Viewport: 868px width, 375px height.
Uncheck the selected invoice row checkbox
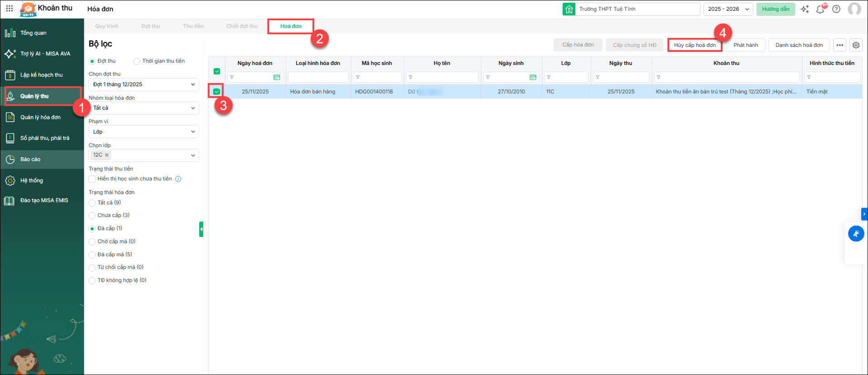[x=217, y=92]
